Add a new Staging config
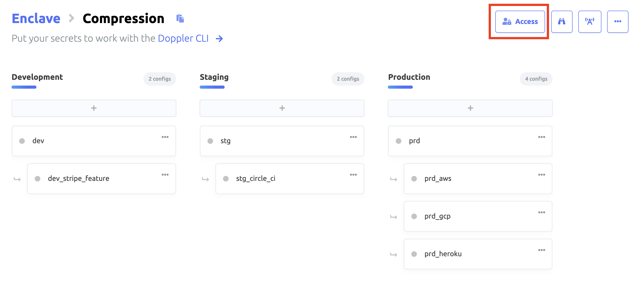 tap(282, 108)
